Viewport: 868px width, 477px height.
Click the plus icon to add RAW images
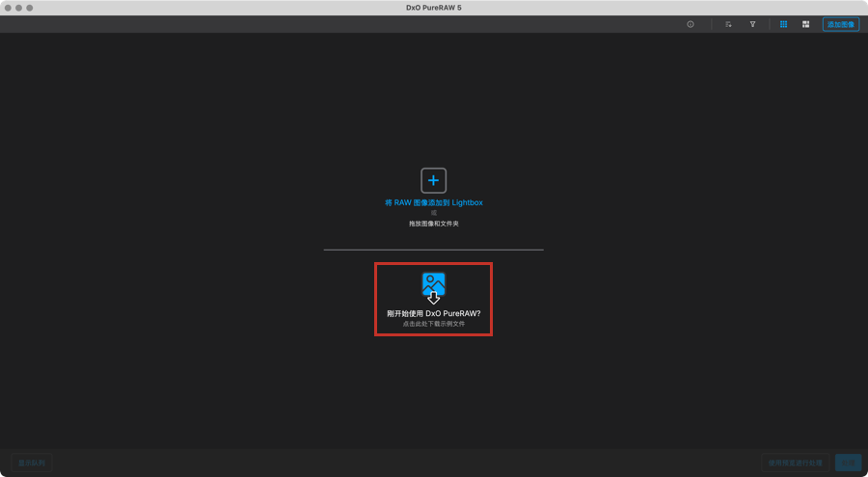click(433, 180)
